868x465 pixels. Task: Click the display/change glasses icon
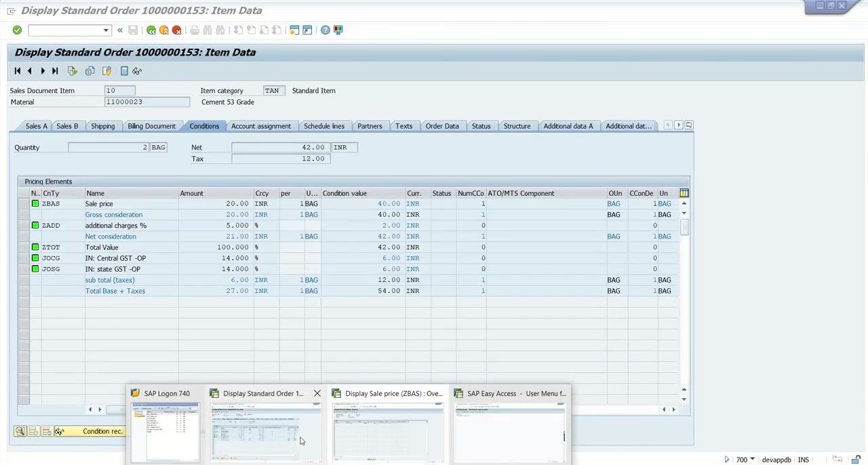[x=137, y=70]
